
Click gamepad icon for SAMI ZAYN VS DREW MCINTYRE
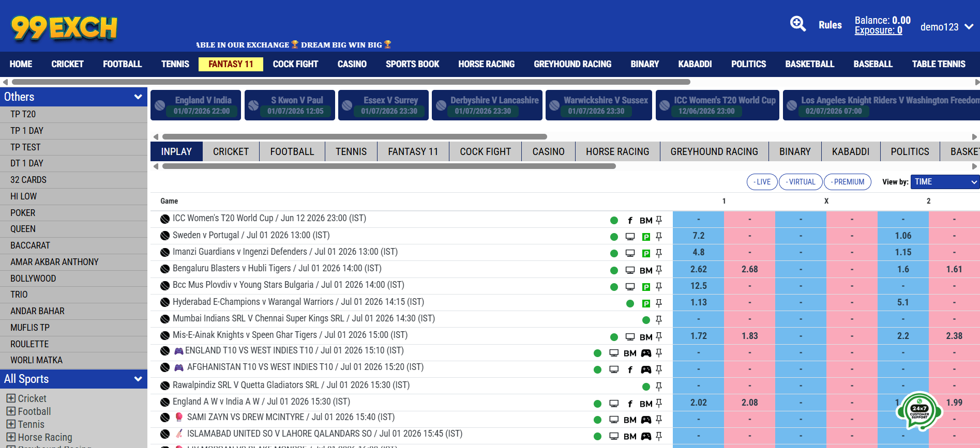[646, 420]
